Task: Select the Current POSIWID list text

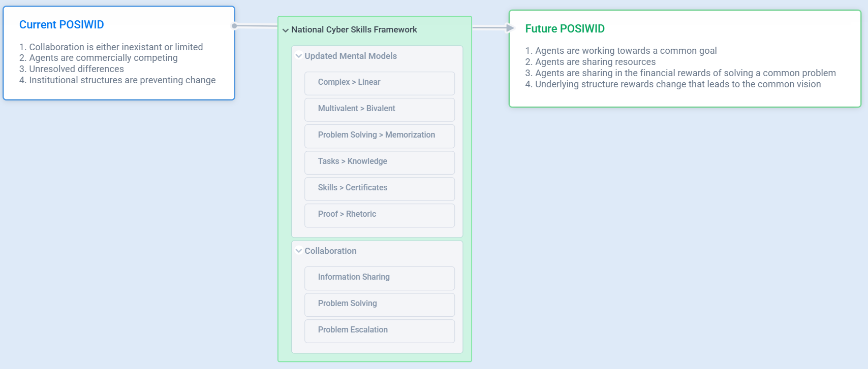Action: click(x=117, y=64)
